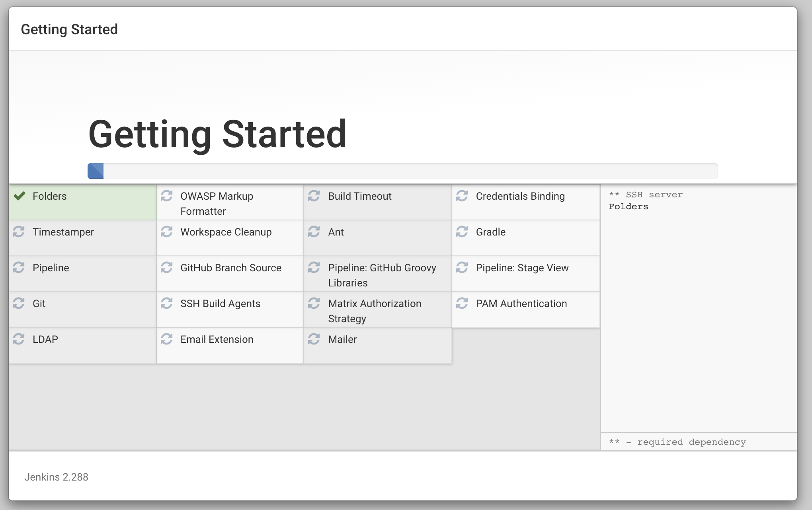Select the Mailer plugin name

pyautogui.click(x=342, y=339)
